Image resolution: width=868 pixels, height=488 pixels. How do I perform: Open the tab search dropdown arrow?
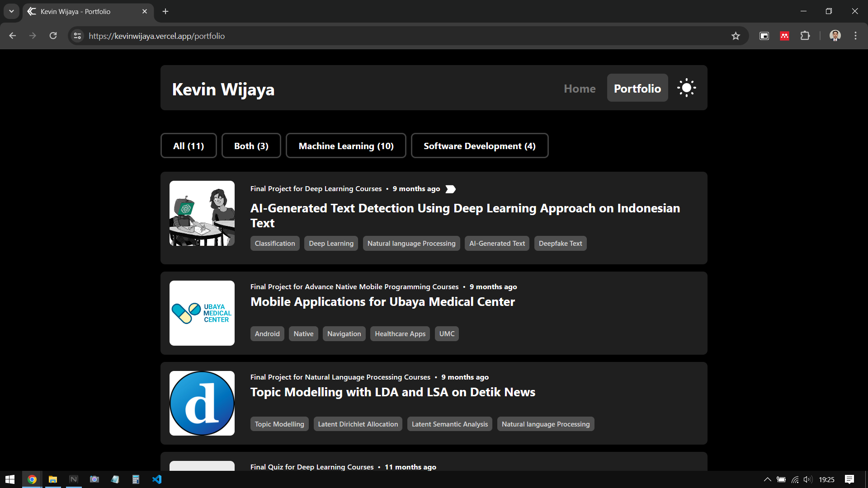(11, 11)
